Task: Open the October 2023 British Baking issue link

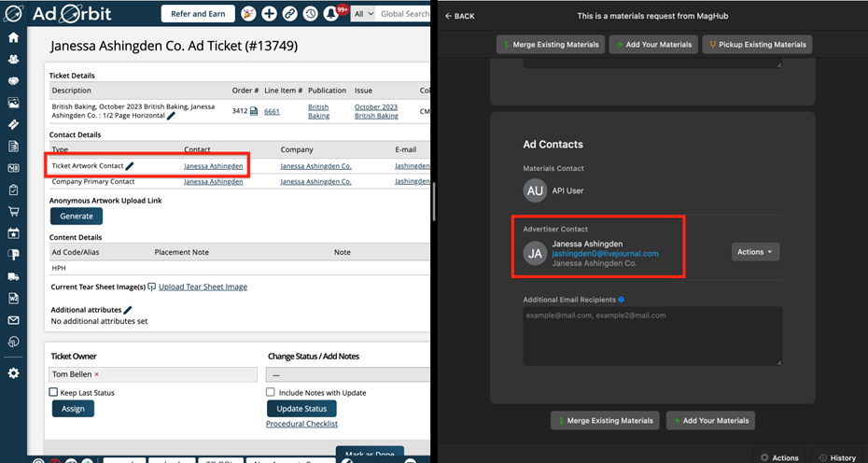Action: click(376, 111)
